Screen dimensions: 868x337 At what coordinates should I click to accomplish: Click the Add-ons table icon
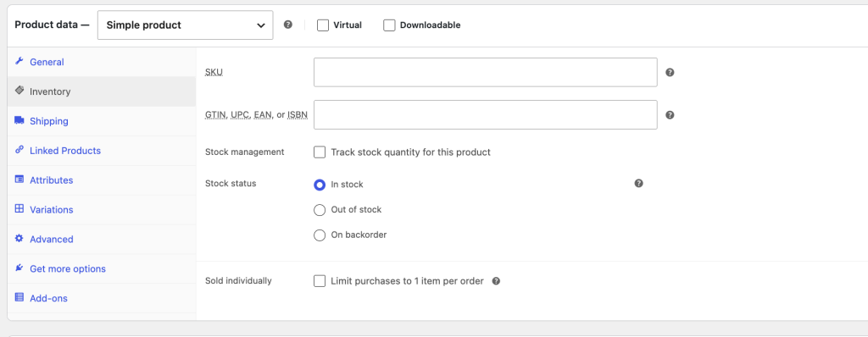click(19, 297)
